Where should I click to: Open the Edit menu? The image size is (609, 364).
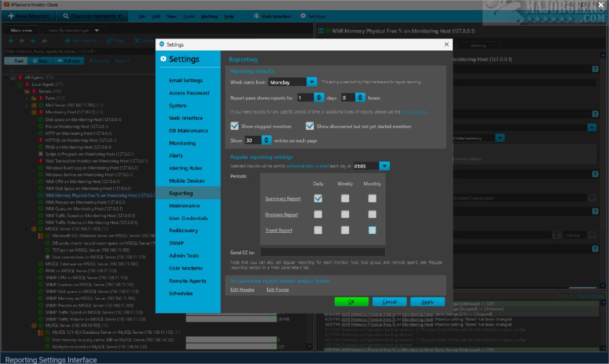pyautogui.click(x=156, y=17)
